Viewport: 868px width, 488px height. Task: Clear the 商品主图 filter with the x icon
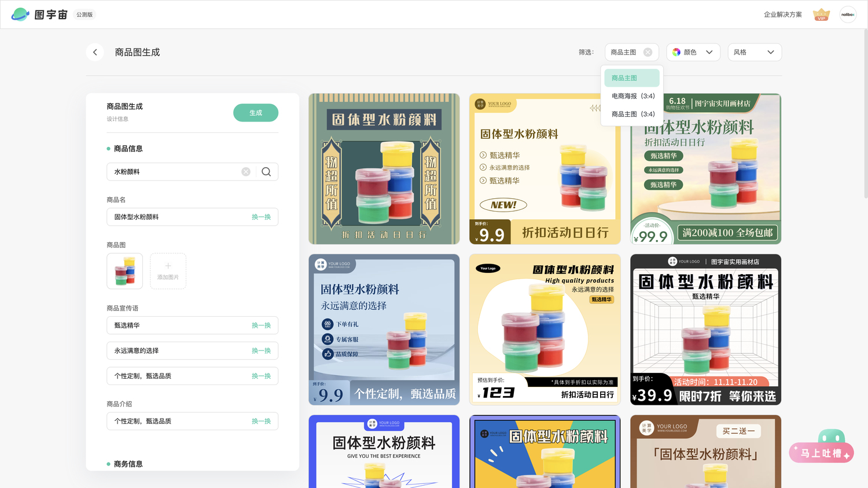click(x=648, y=52)
